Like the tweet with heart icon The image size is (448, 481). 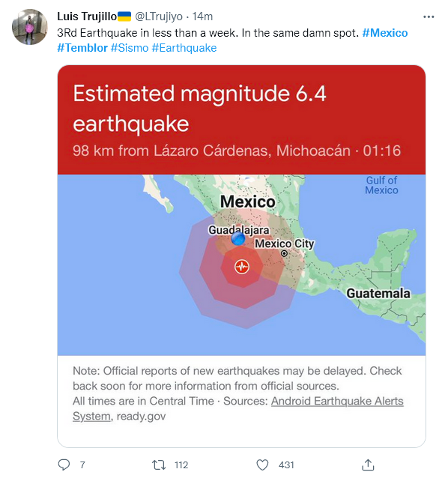[262, 465]
